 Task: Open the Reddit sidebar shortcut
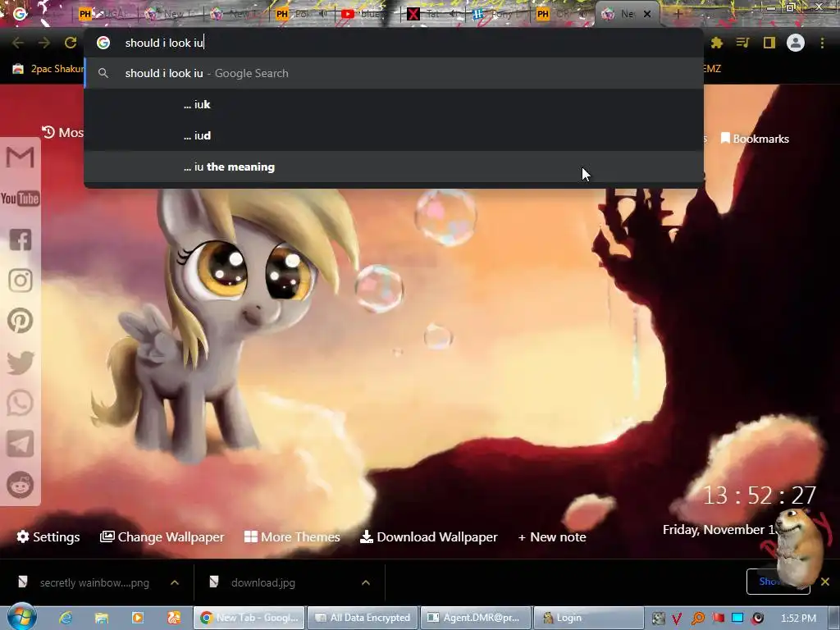pyautogui.click(x=21, y=485)
